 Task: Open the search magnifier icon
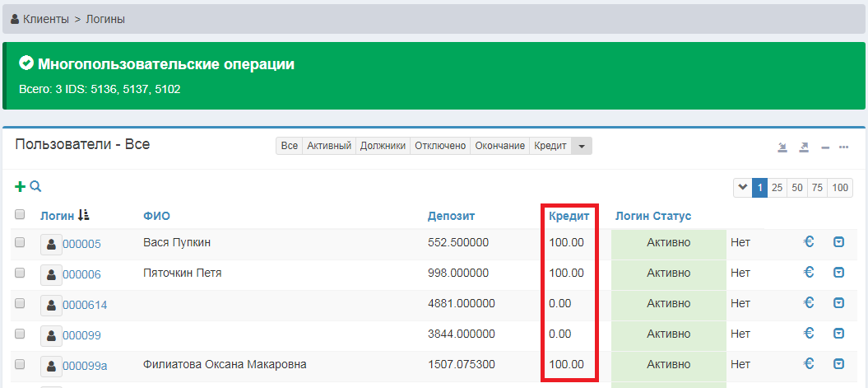click(35, 187)
